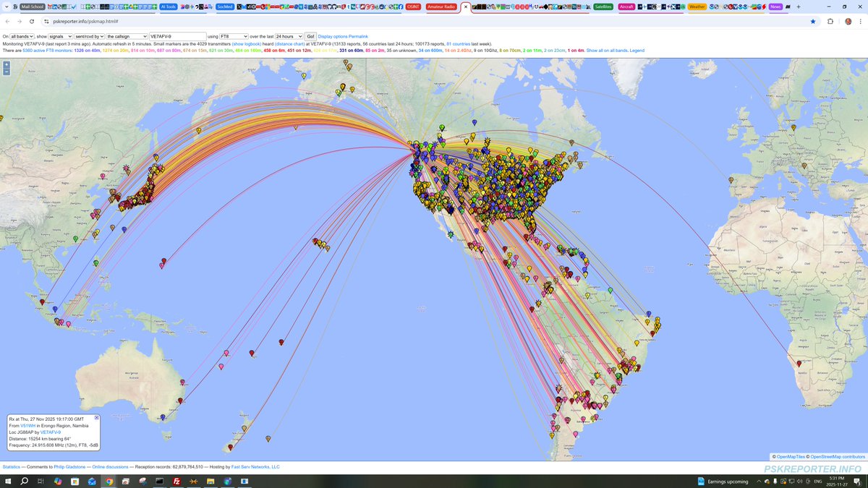Click the browser forward arrow

(x=20, y=22)
